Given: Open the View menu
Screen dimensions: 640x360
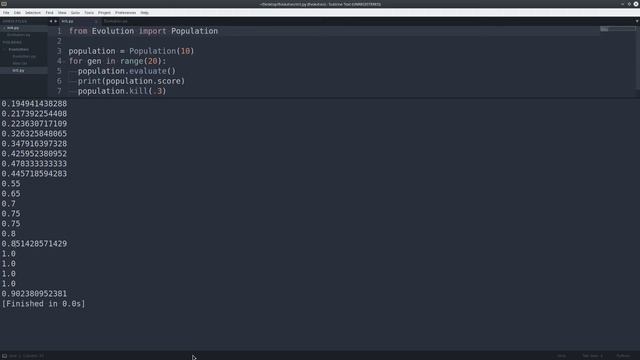Looking at the screenshot, I should (62, 13).
